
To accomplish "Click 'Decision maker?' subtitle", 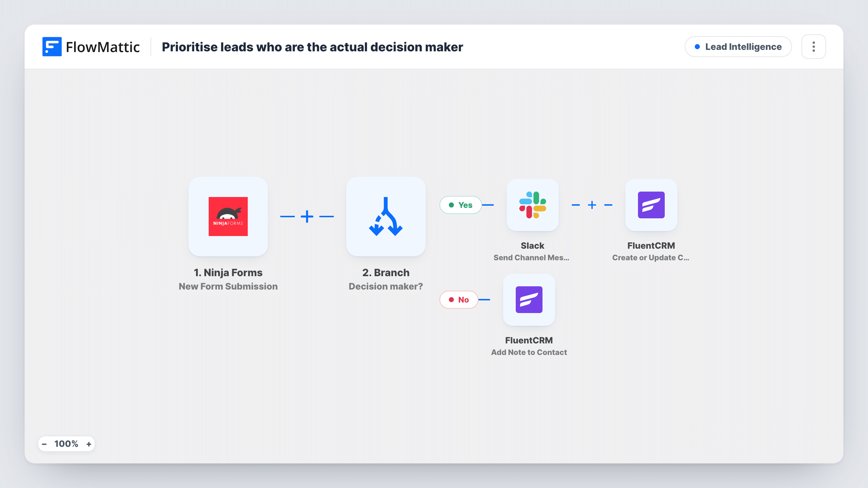I will 386,286.
